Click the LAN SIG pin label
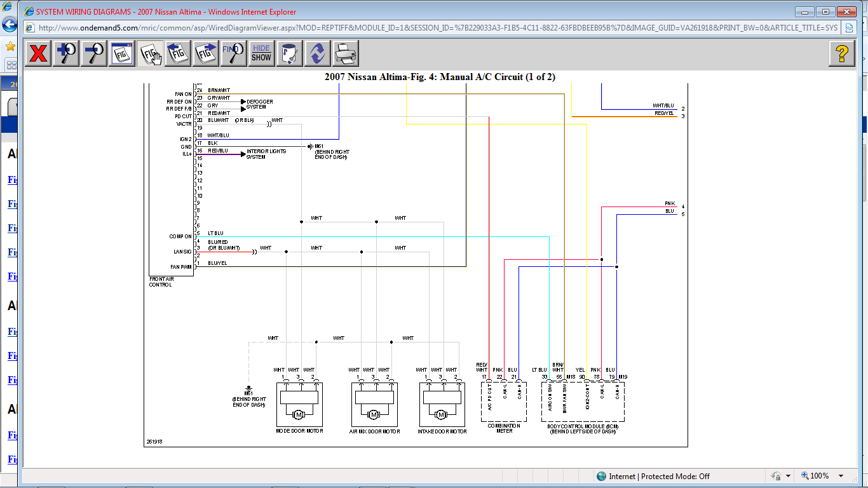Viewport: 868px width, 488px height. coord(183,252)
